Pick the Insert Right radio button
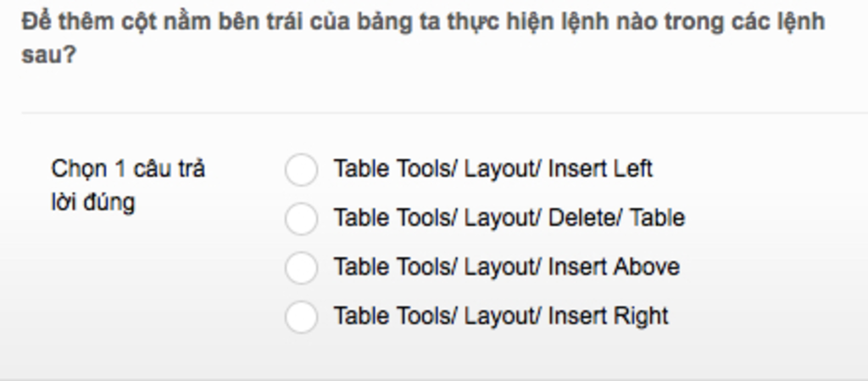The width and height of the screenshot is (868, 381). [x=301, y=317]
